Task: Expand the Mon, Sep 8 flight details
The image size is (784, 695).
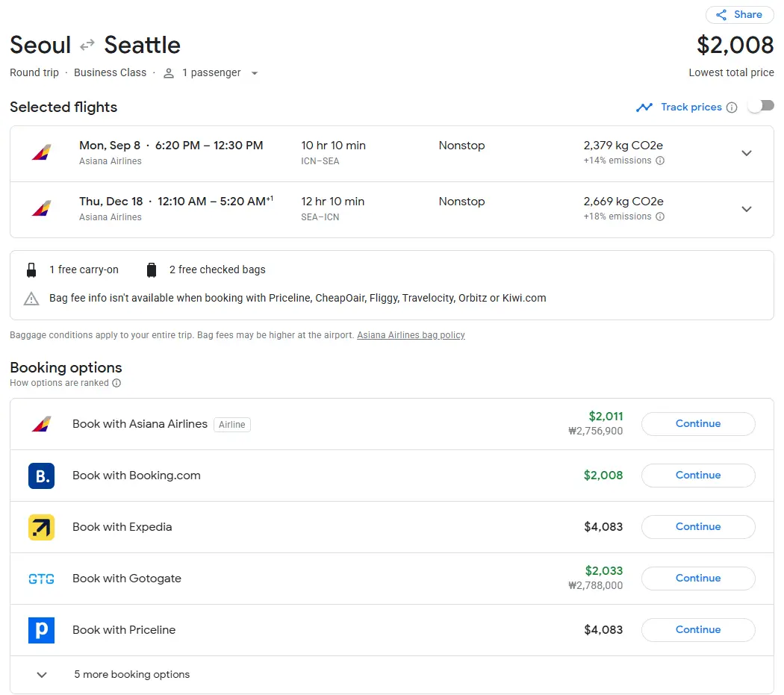Action: coord(747,153)
